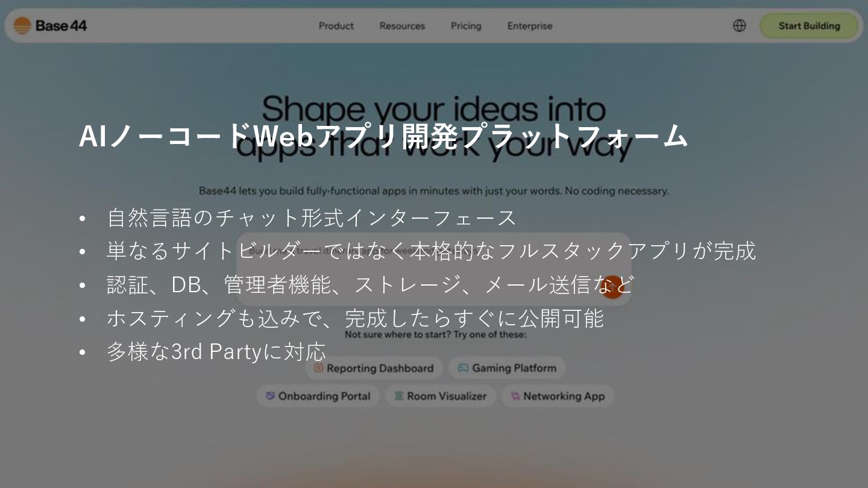Screen dimensions: 868x488
Task: Click the Reporting Dashboard chip icon
Action: pos(319,368)
